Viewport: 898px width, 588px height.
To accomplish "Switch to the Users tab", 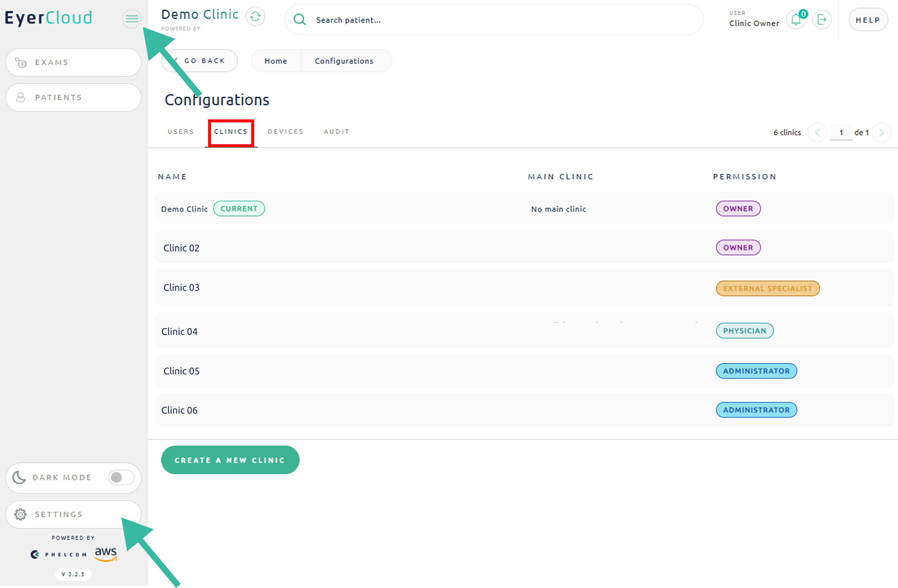I will 181,132.
